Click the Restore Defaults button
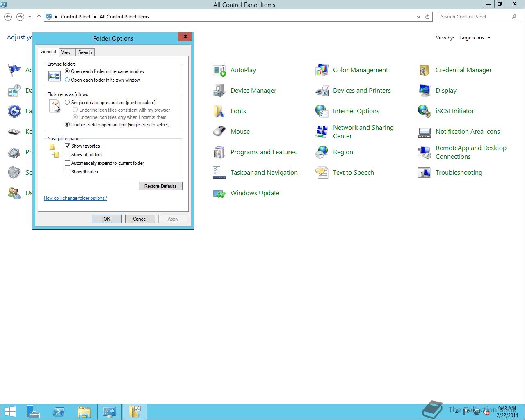 tap(160, 186)
